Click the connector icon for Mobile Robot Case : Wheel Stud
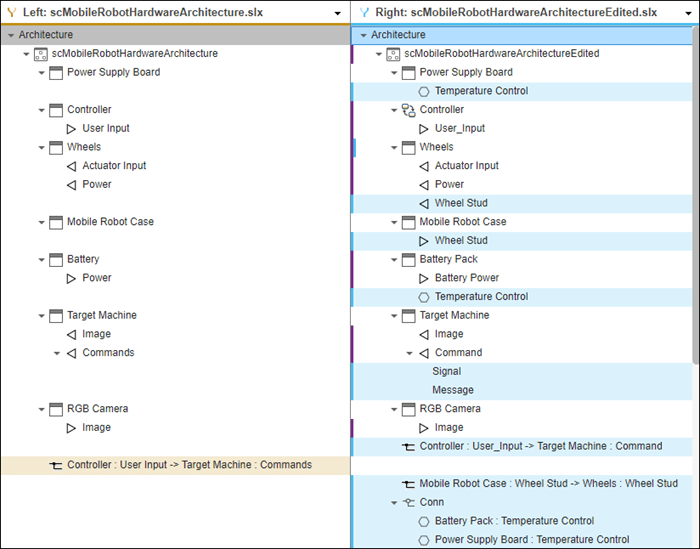This screenshot has width=700, height=549. coord(408,484)
